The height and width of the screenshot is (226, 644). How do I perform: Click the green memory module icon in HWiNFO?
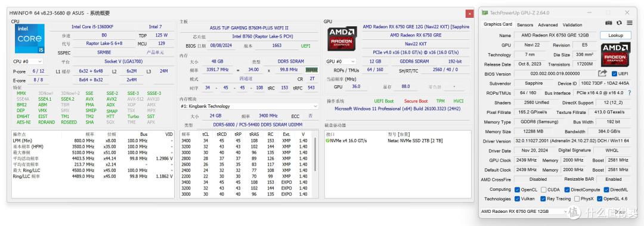[312, 70]
